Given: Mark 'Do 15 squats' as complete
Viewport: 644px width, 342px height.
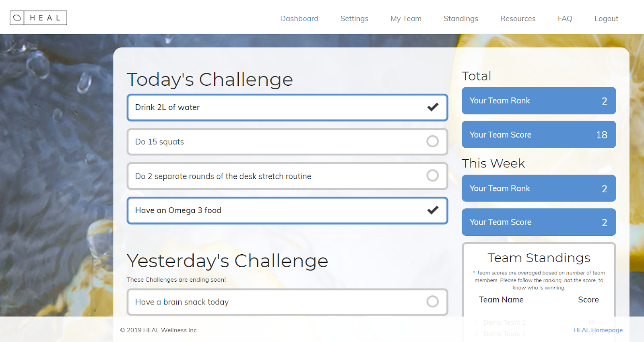Looking at the screenshot, I should point(433,142).
